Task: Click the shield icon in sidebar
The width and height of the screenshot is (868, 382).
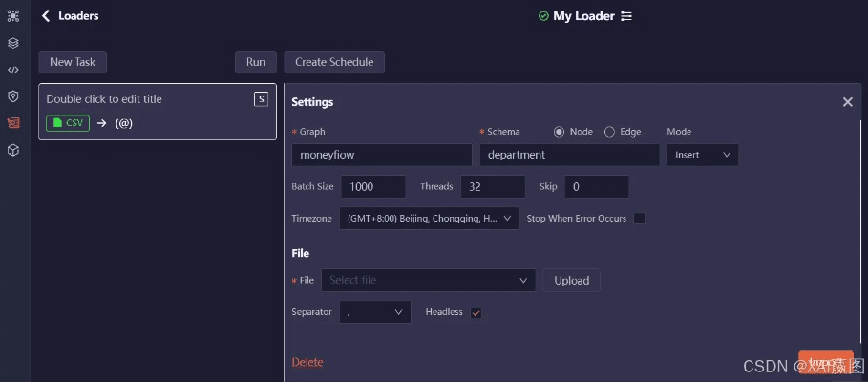Action: pos(13,96)
